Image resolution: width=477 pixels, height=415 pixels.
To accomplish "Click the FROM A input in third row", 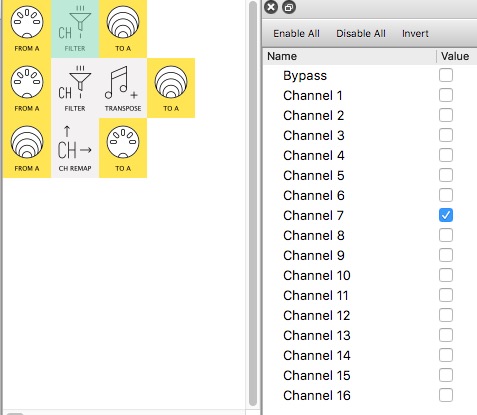I will (x=27, y=148).
